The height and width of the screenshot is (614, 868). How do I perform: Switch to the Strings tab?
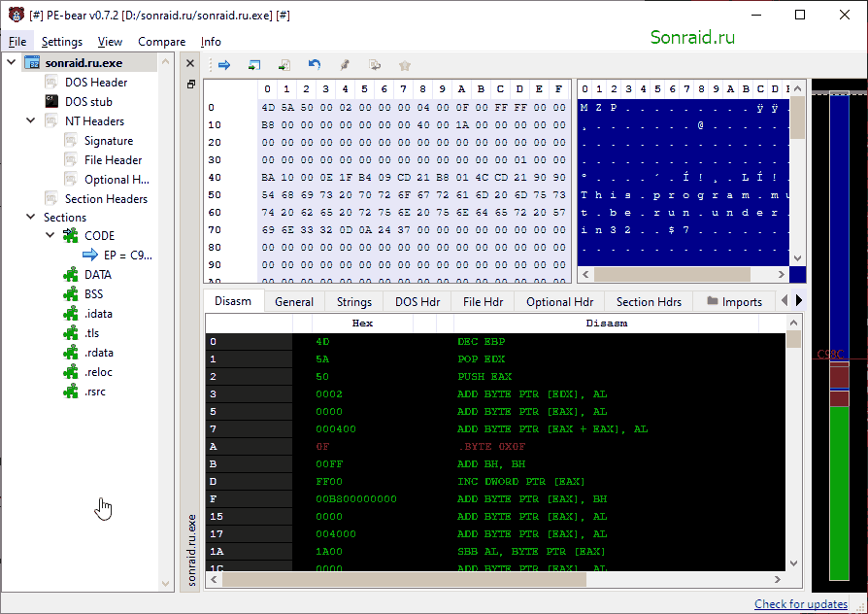[354, 302]
